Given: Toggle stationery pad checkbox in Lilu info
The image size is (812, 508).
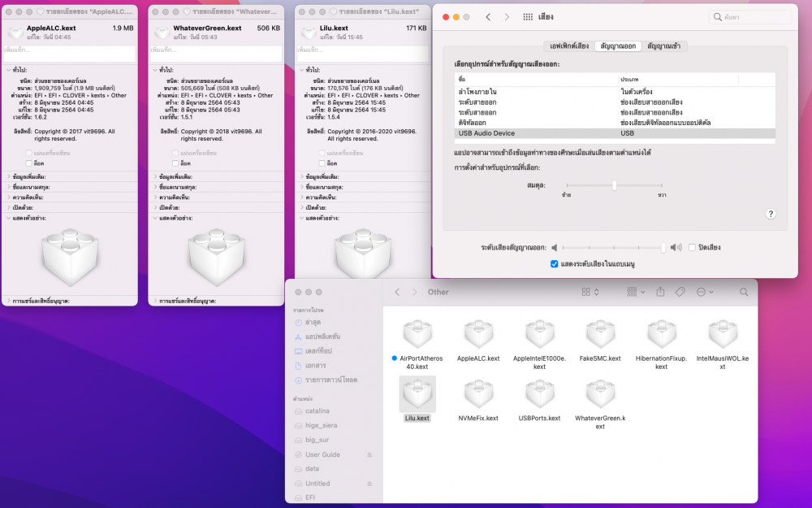Looking at the screenshot, I should [x=322, y=153].
